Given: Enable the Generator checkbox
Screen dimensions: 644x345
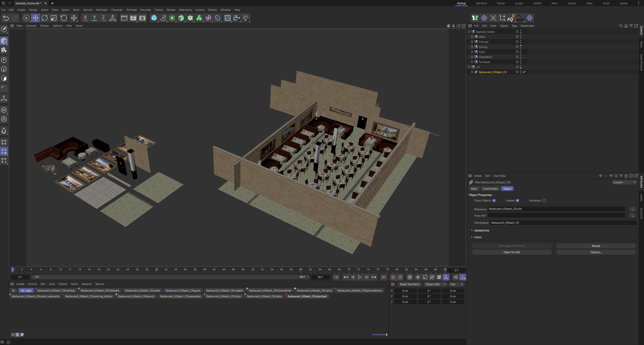Looking at the screenshot, I should 544,201.
